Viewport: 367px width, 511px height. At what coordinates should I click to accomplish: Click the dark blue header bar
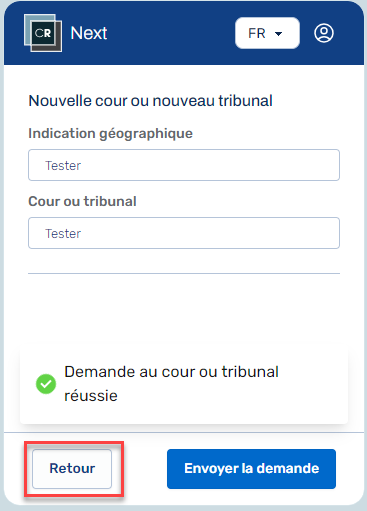point(184,33)
